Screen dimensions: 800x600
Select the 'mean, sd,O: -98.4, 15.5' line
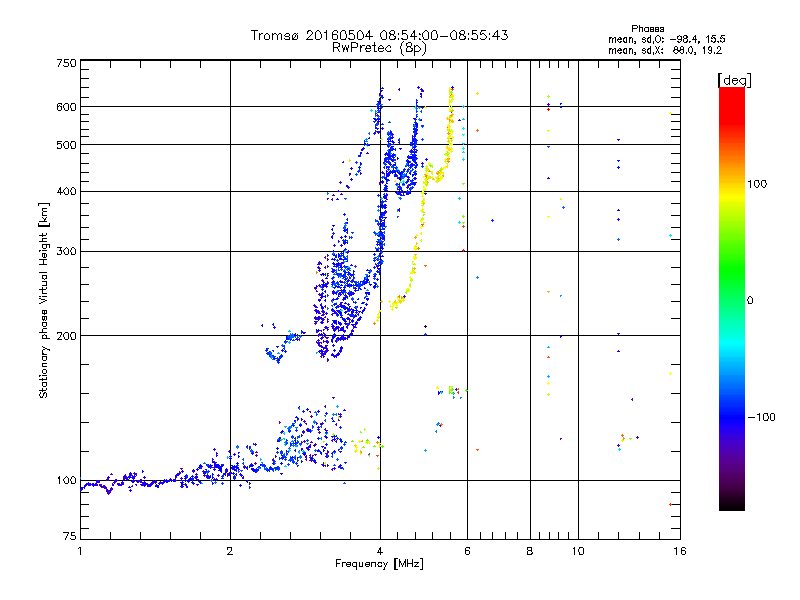[x=666, y=39]
